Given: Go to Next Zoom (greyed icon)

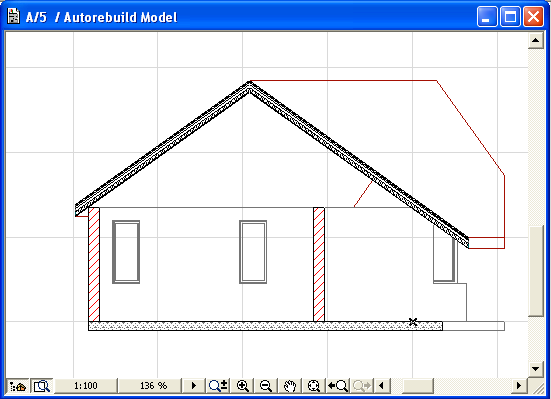Looking at the screenshot, I should [362, 386].
